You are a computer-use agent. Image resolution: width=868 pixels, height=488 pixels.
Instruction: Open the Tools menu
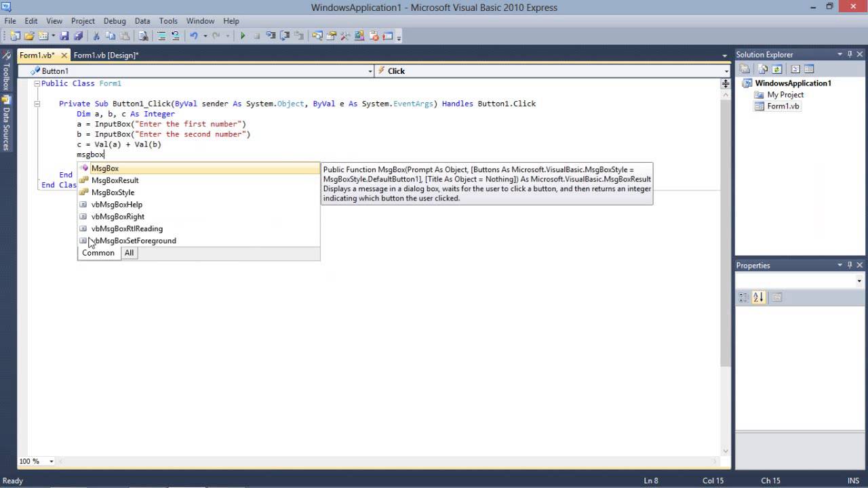pyautogui.click(x=168, y=21)
